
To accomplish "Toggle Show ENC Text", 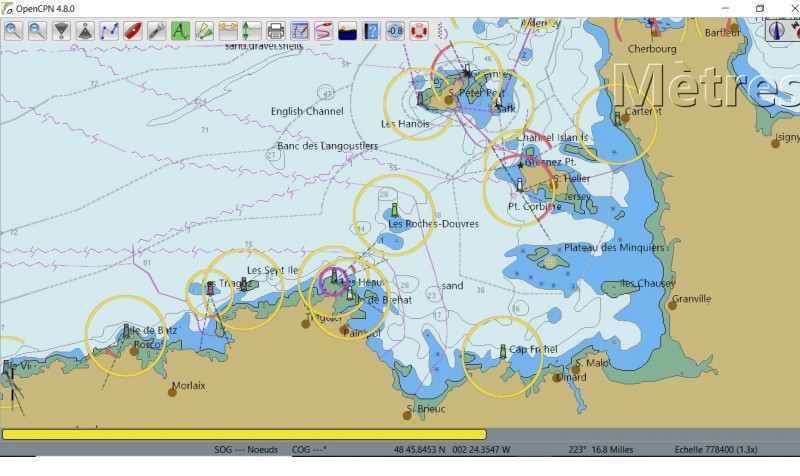I will click(x=181, y=30).
